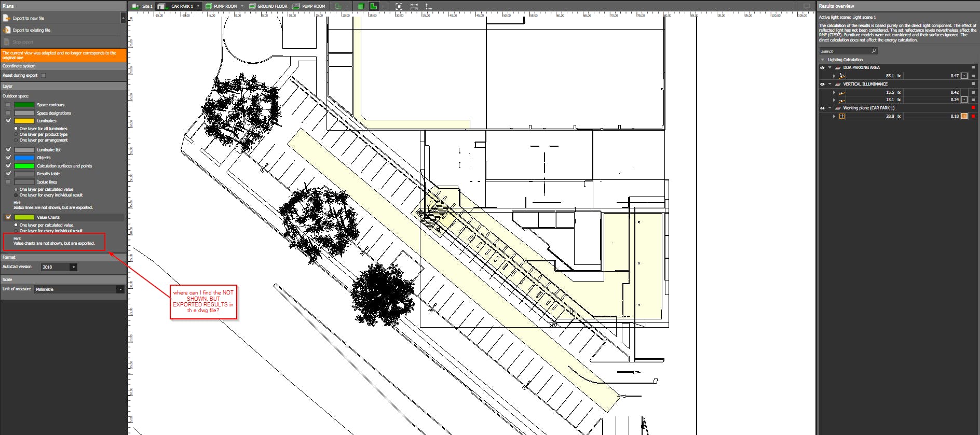Click the 85.1 lx perpendicular illuminance icon
The height and width of the screenshot is (435, 980).
point(842,76)
